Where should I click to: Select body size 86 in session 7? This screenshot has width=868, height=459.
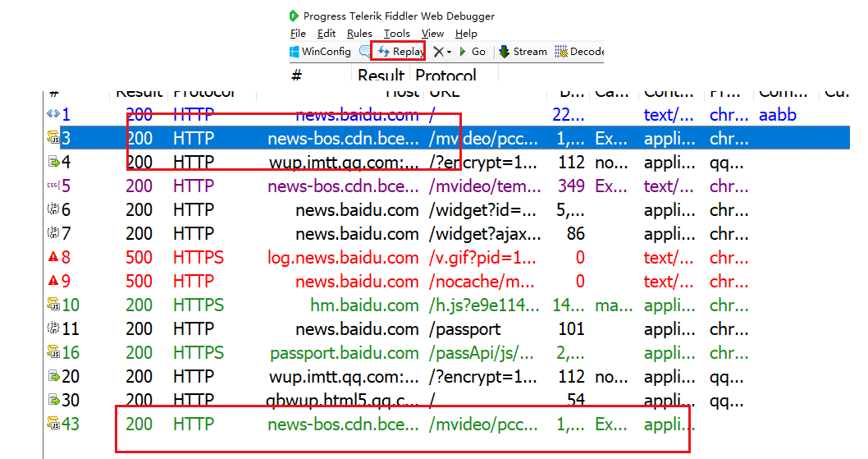point(575,234)
